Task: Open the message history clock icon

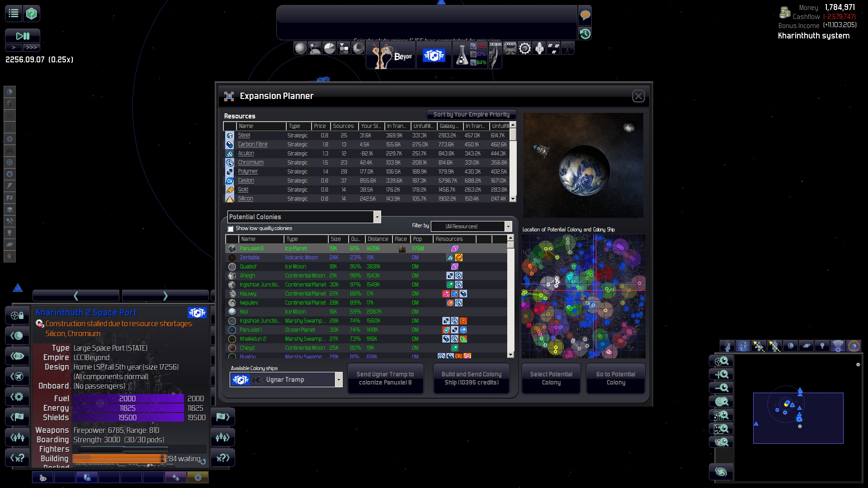Action: tap(585, 34)
